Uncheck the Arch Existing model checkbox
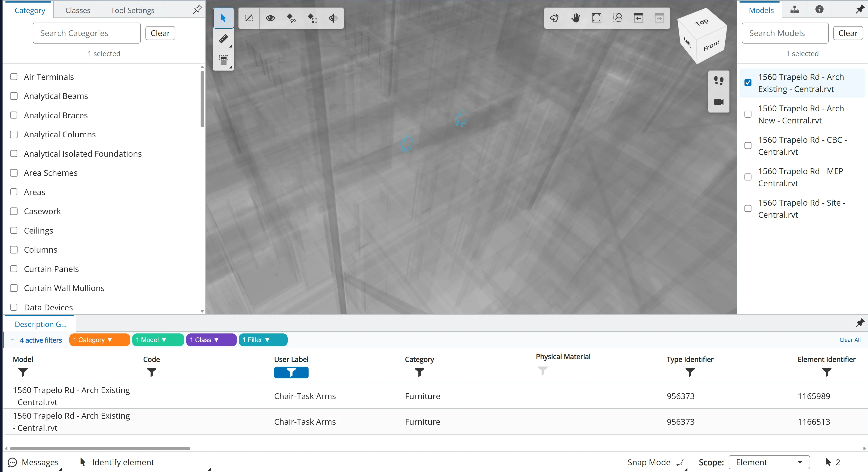The height and width of the screenshot is (472, 868). (x=748, y=83)
